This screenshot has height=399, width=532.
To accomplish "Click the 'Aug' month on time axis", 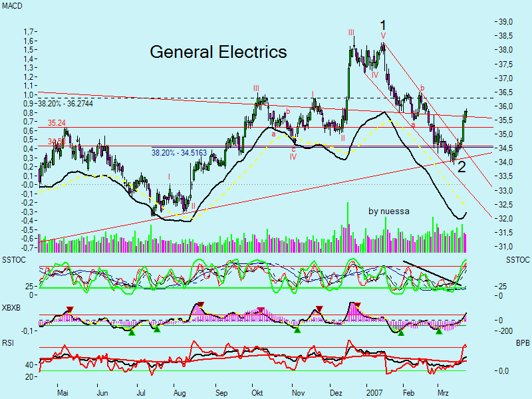I will pos(180,393).
